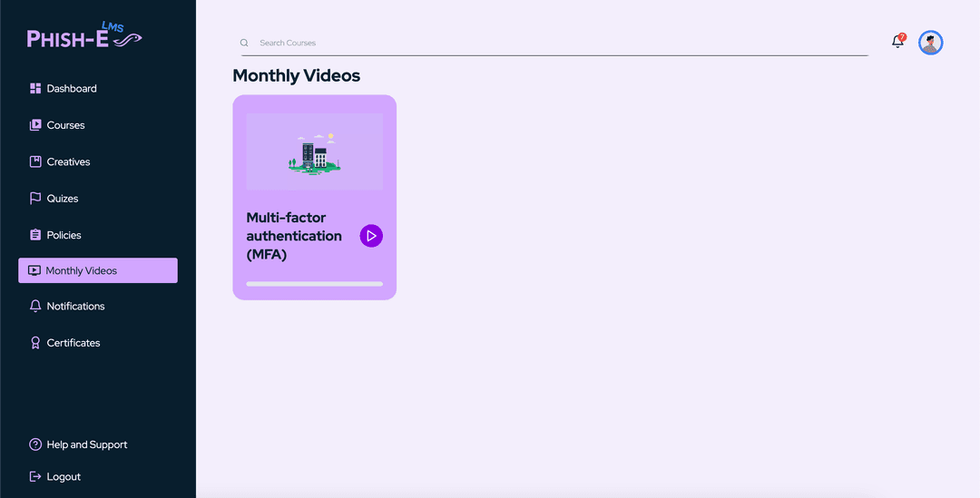
Task: Click the Multi-factor authentication (MFA) title
Action: tap(294, 236)
